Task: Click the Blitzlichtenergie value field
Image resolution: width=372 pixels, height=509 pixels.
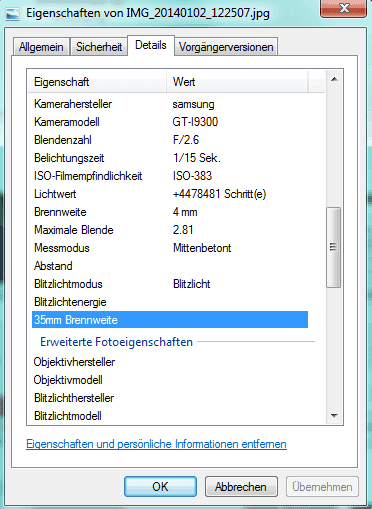Action: point(239,302)
